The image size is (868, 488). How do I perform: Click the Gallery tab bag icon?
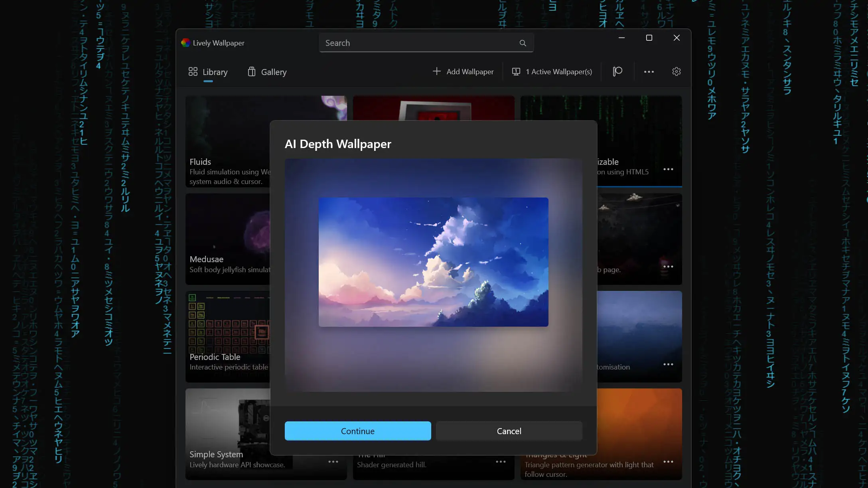pos(251,72)
